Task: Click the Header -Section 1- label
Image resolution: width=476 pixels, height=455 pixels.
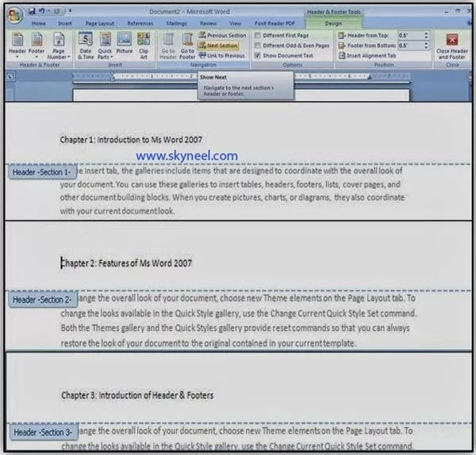Action: pos(42,172)
